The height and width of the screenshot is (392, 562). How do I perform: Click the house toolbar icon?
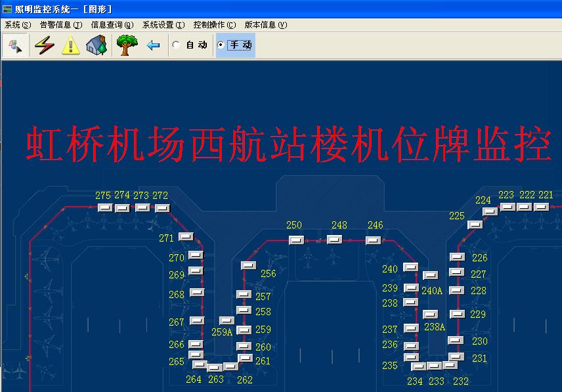(97, 45)
